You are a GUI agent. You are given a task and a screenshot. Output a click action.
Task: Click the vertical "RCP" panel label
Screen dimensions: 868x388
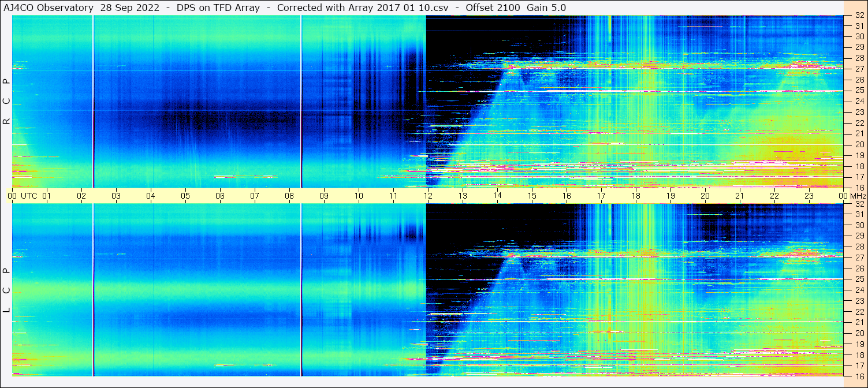(6, 102)
